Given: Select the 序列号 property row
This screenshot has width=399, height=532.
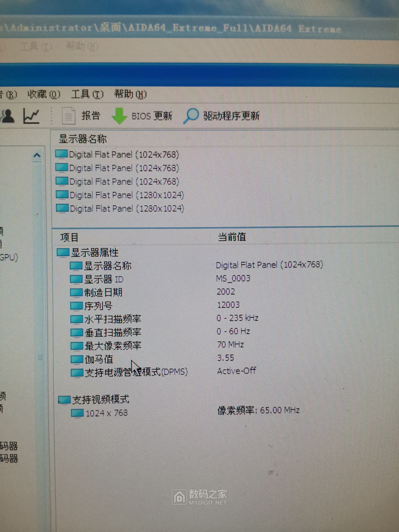Looking at the screenshot, I should [x=91, y=306].
